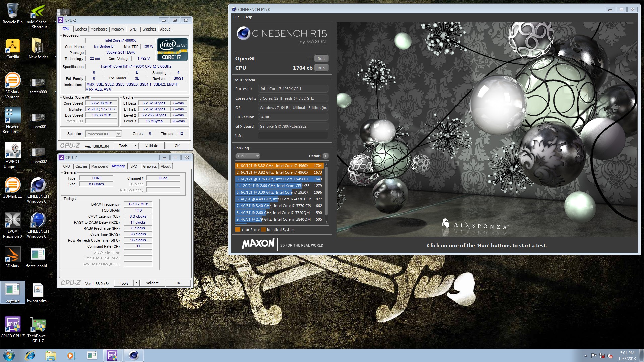The image size is (644, 362).
Task: Launch EVGA Precision X icon
Action: tap(13, 225)
